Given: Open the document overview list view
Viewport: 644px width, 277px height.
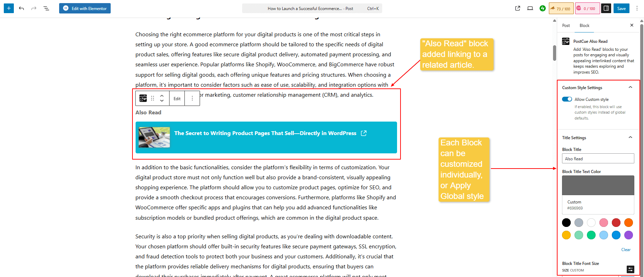Looking at the screenshot, I should pos(46,8).
